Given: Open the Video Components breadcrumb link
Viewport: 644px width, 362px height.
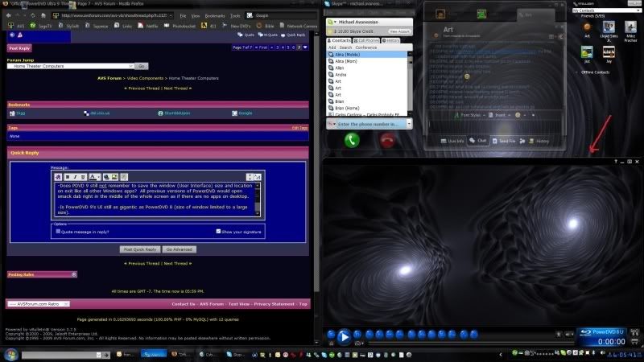Looking at the screenshot, I should point(145,78).
